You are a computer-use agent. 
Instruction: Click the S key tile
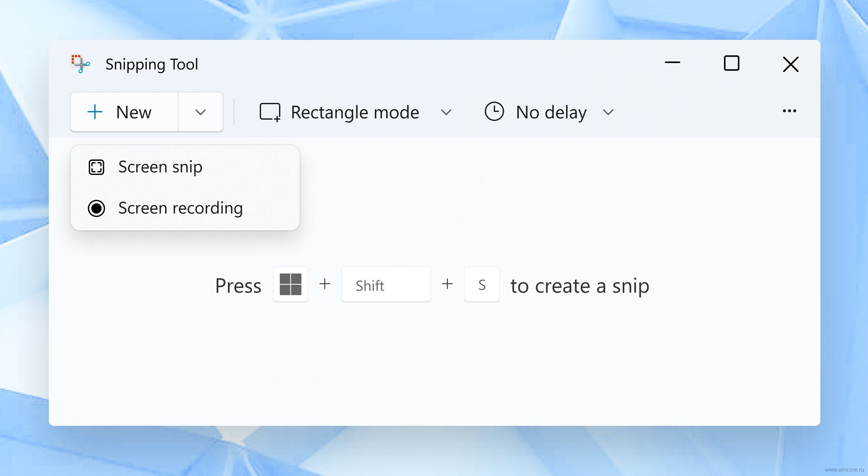click(482, 284)
